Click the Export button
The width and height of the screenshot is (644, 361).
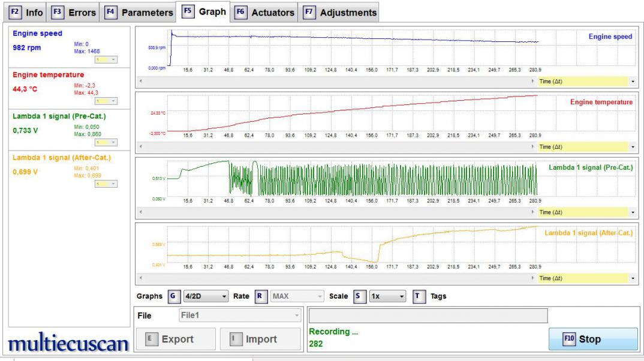(176, 339)
